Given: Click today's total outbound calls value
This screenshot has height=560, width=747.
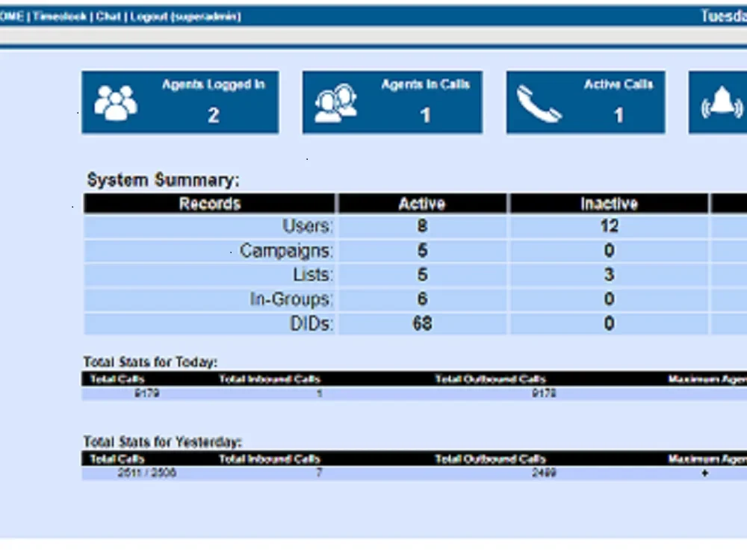Looking at the screenshot, I should [x=544, y=393].
